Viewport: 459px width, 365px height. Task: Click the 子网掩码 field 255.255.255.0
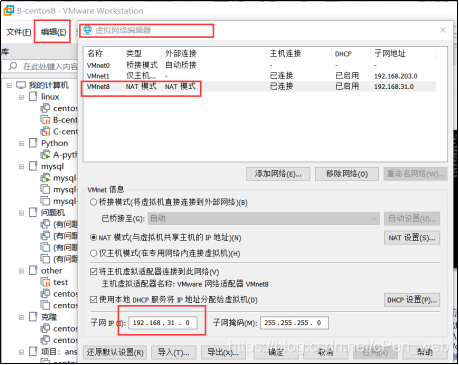point(294,323)
